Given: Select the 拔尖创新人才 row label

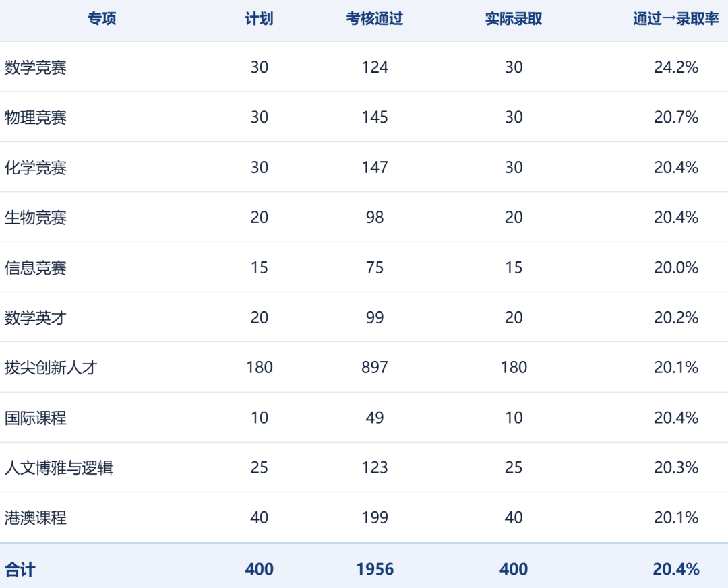Looking at the screenshot, I should (51, 368).
